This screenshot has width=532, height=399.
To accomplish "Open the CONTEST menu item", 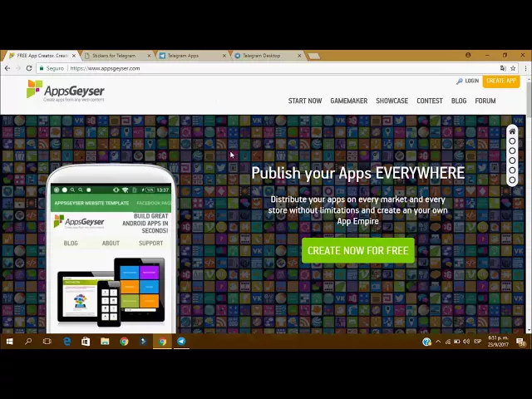I will [430, 101].
